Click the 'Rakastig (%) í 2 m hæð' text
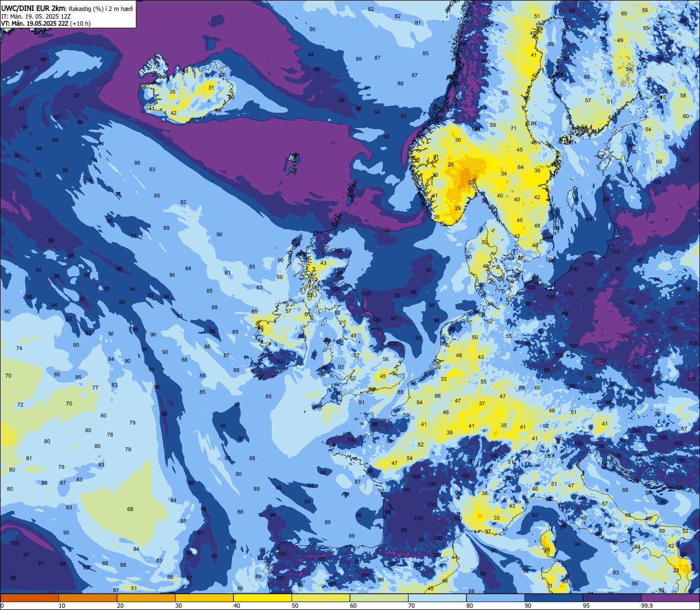The image size is (700, 610). pyautogui.click(x=101, y=9)
